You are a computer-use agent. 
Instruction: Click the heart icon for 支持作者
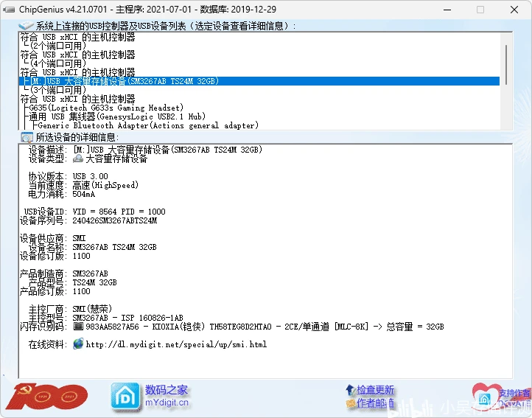pos(485,396)
